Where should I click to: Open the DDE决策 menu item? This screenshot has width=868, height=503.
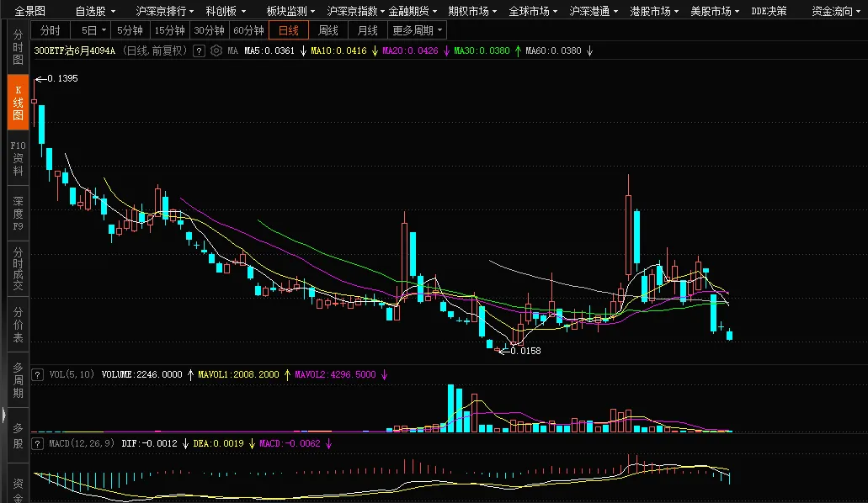tap(769, 11)
